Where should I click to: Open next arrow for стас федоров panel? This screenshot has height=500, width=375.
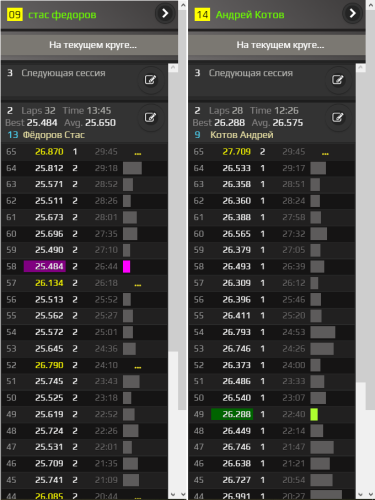(x=165, y=14)
